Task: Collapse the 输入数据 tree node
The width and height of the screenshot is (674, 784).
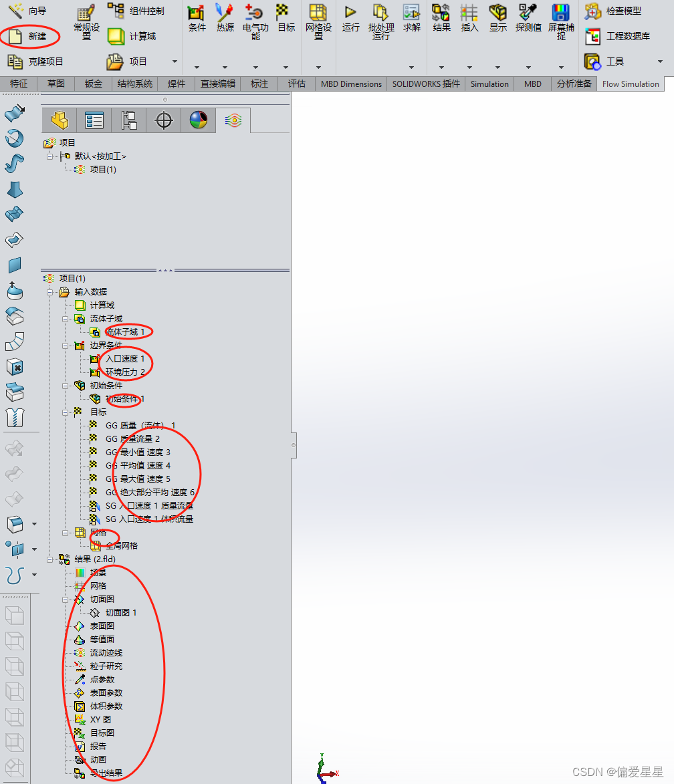Action: coord(49,292)
